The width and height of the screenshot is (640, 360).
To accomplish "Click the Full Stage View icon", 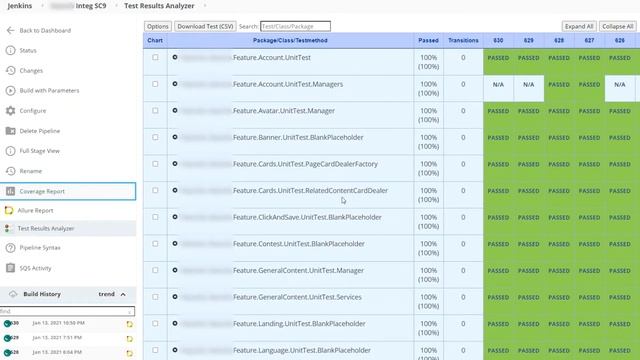I will pyautogui.click(x=11, y=151).
